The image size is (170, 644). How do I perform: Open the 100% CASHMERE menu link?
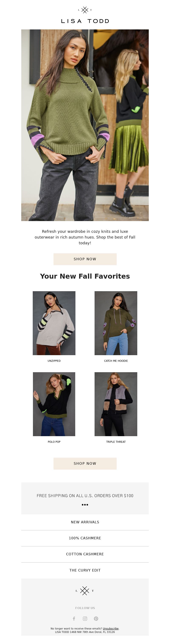point(85,538)
